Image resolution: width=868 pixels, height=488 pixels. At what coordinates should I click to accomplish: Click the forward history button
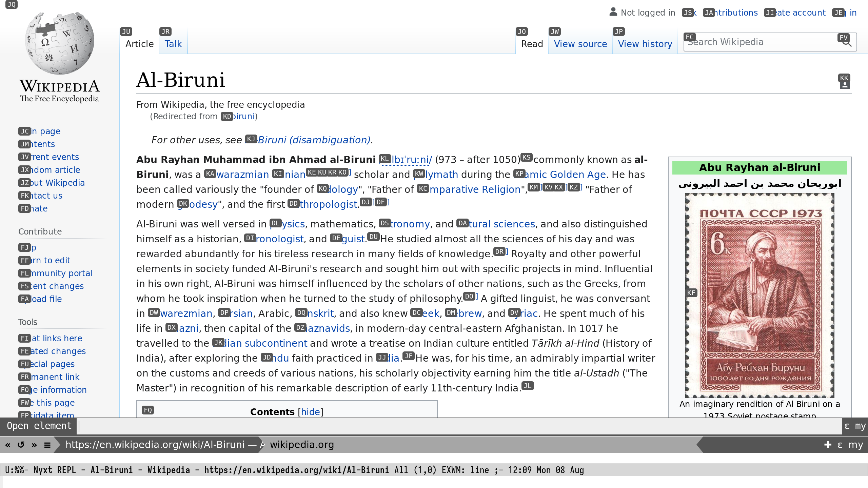point(34,445)
